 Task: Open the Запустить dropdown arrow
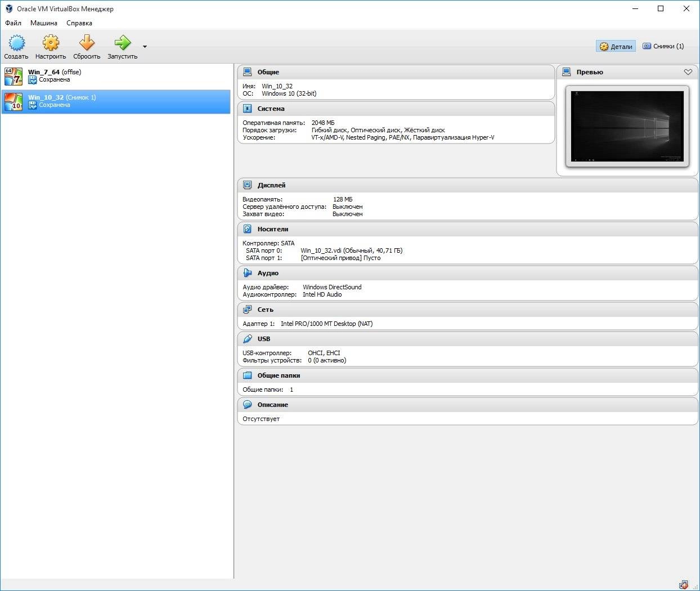tap(145, 47)
